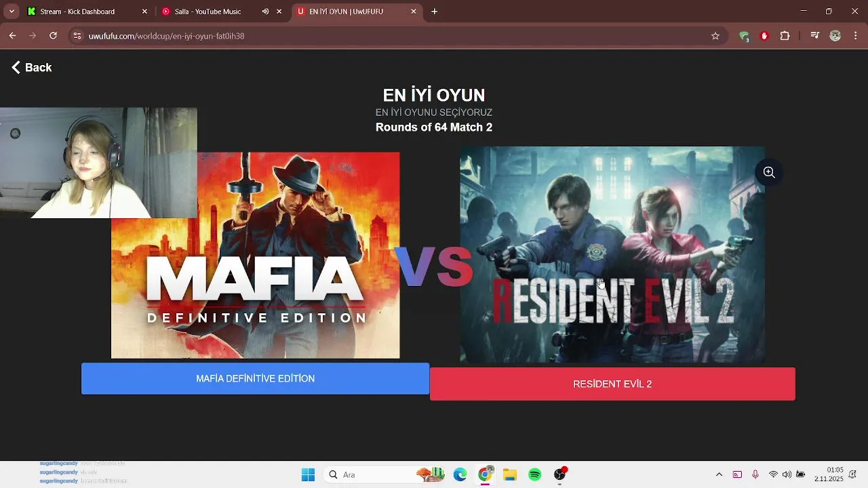Vote for RESİDENT EVİL 2 red button
The height and width of the screenshot is (488, 868).
click(612, 384)
